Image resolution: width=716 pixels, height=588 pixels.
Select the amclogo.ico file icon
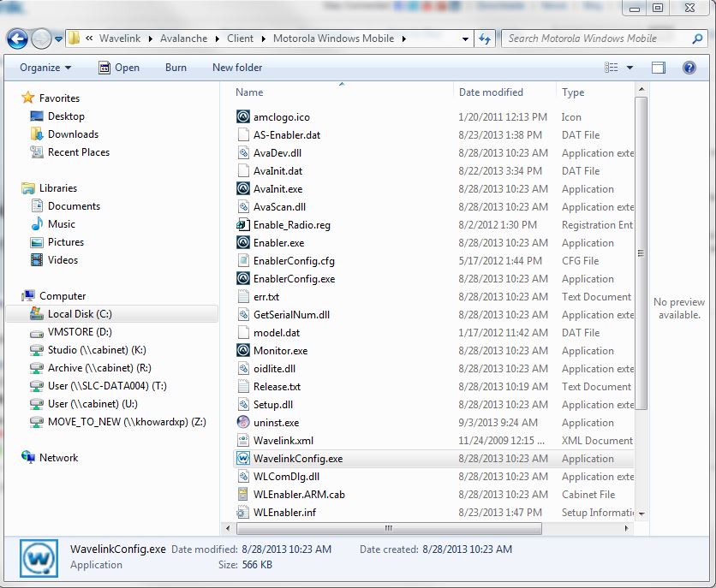click(x=243, y=117)
